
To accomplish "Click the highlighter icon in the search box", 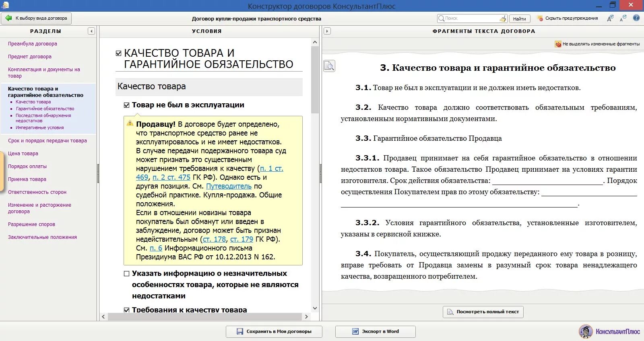I will click(x=503, y=18).
